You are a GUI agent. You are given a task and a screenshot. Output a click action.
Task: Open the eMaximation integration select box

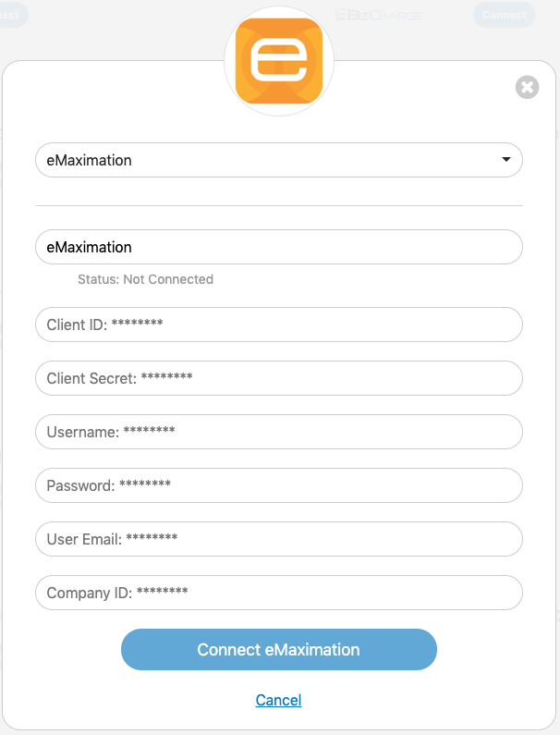click(268, 160)
